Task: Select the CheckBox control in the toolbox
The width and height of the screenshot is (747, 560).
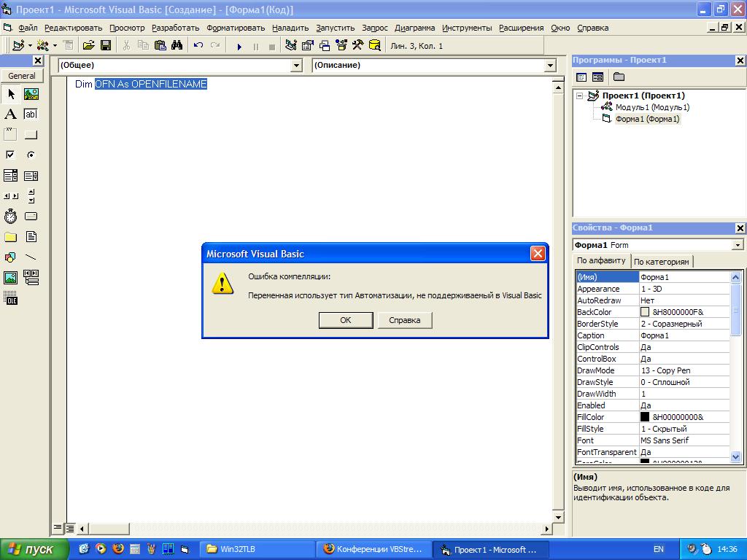Action: tap(11, 155)
